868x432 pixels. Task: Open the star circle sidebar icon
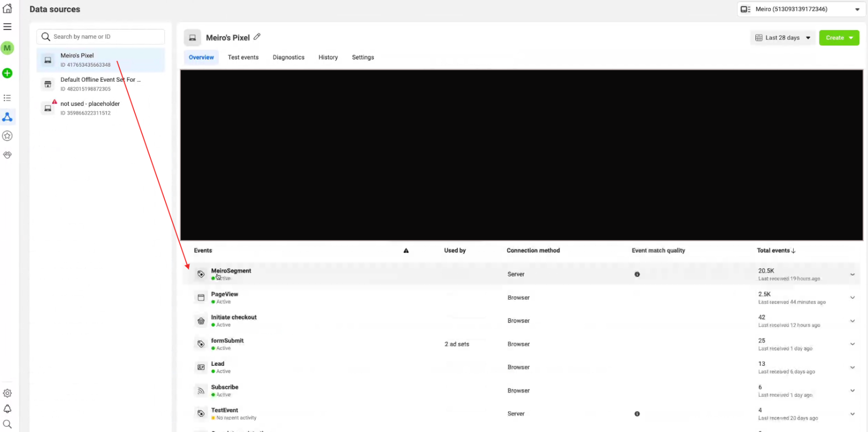pos(7,136)
